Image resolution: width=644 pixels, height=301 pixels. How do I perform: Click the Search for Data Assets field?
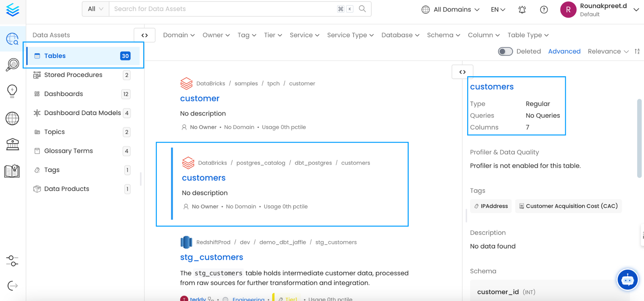[x=223, y=9]
